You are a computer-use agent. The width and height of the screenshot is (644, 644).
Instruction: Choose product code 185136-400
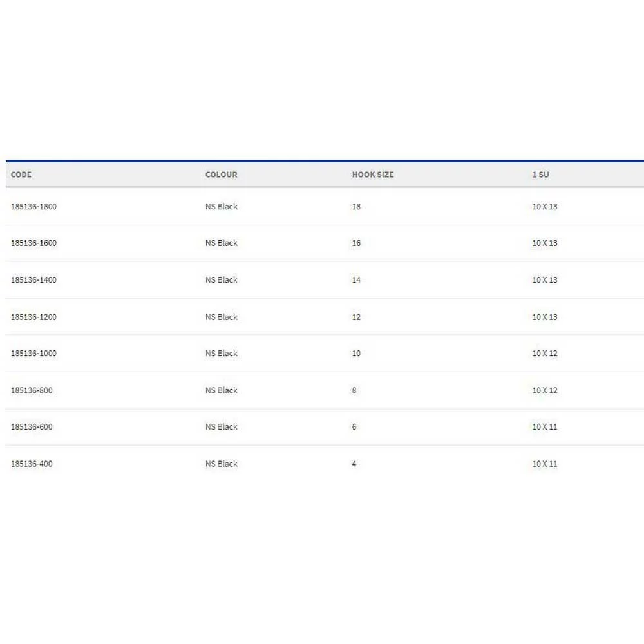tap(32, 464)
